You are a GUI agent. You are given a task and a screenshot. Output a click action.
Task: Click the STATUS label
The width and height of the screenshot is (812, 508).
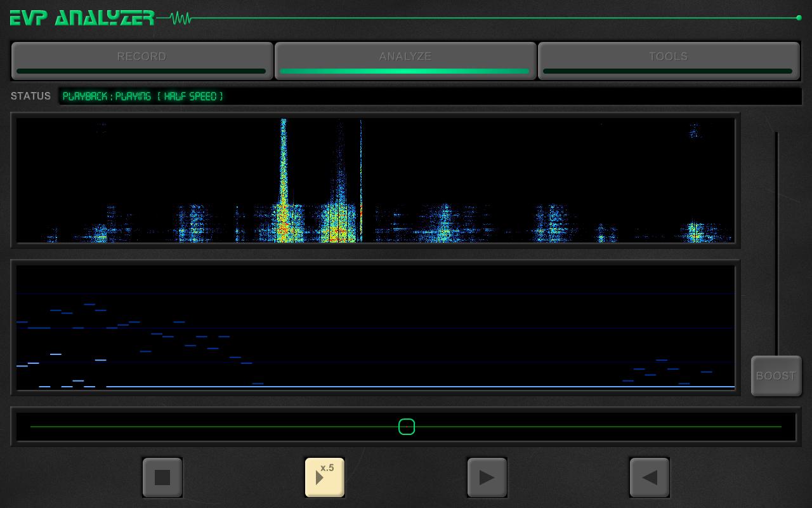tap(30, 96)
